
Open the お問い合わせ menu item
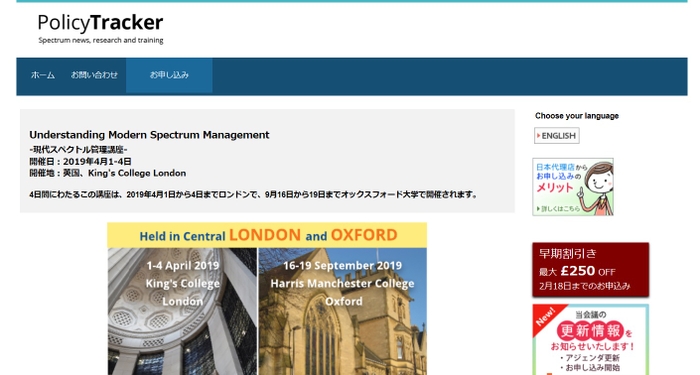pyautogui.click(x=94, y=75)
